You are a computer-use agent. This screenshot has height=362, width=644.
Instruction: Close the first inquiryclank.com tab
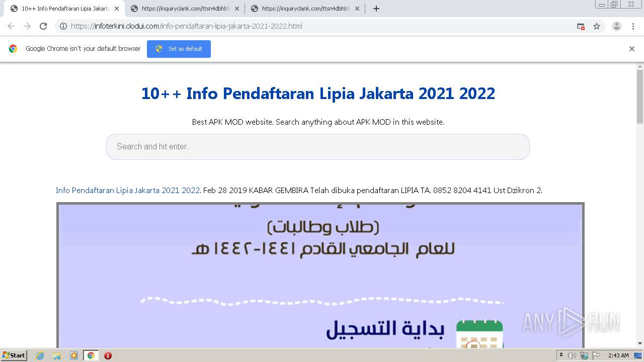pyautogui.click(x=236, y=9)
